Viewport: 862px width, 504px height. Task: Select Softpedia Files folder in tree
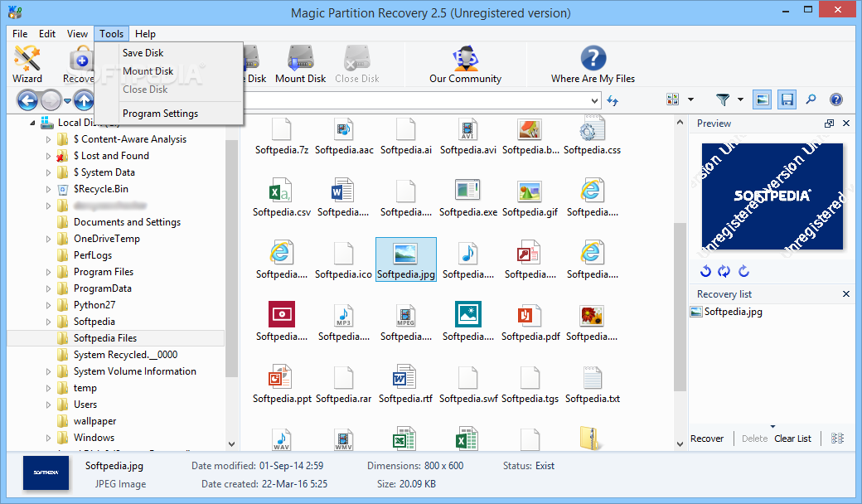(x=105, y=338)
